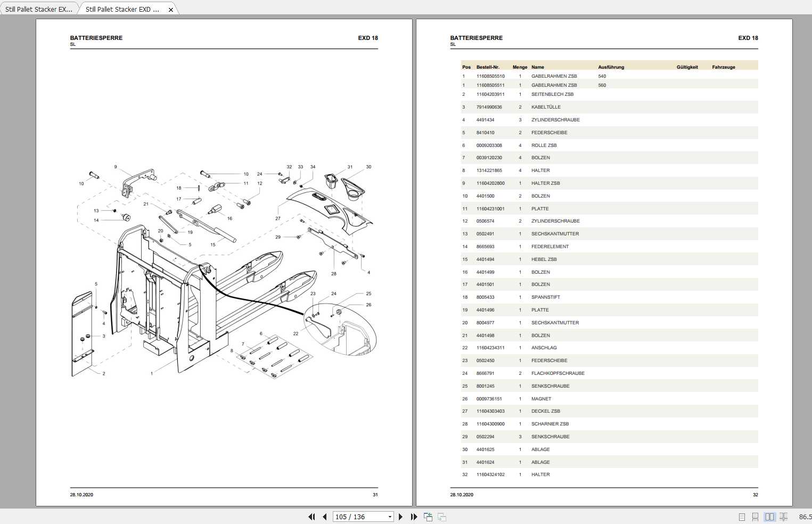Click the previous view navigation icon
The height and width of the screenshot is (524, 812).
428,517
